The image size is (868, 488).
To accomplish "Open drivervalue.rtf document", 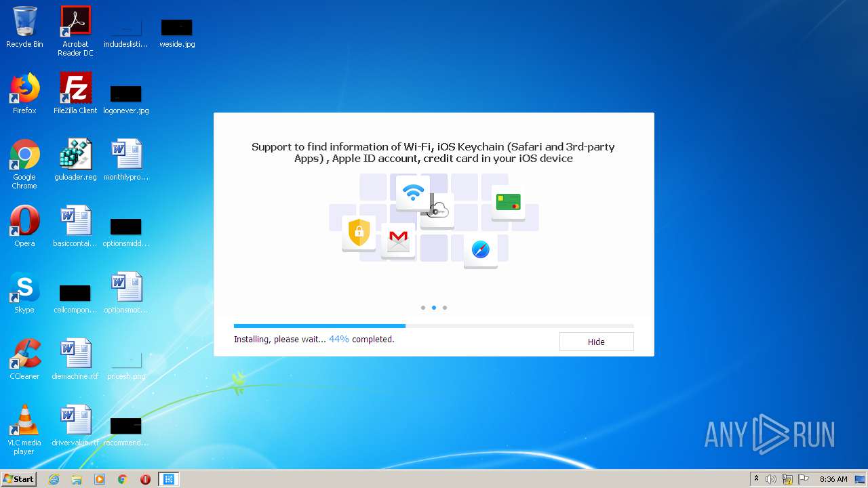I will click(x=75, y=426).
